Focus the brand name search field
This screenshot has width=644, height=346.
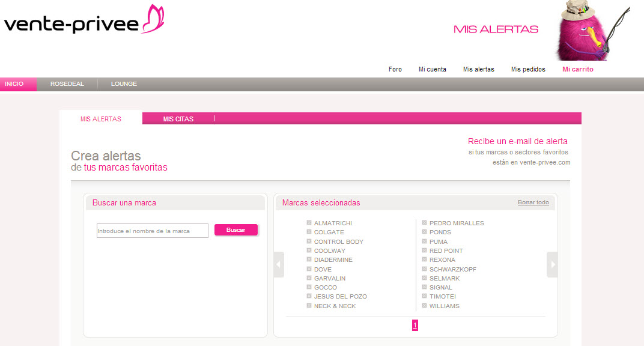point(153,231)
